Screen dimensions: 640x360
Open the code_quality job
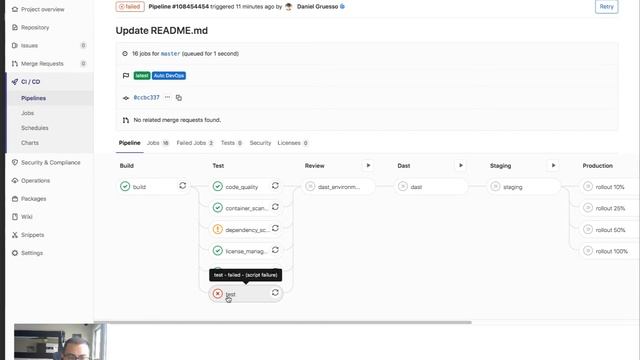click(241, 187)
